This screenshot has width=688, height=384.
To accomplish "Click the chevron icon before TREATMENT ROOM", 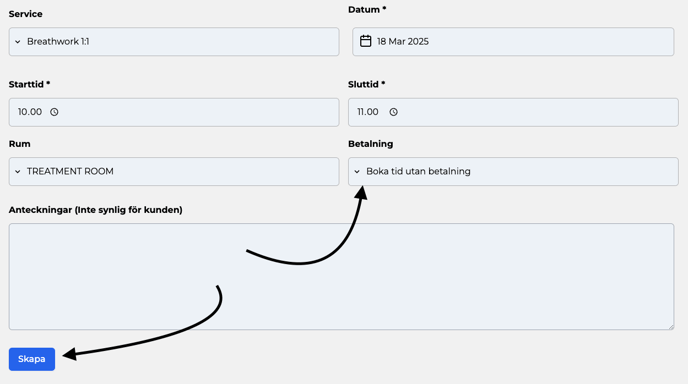I will 18,172.
